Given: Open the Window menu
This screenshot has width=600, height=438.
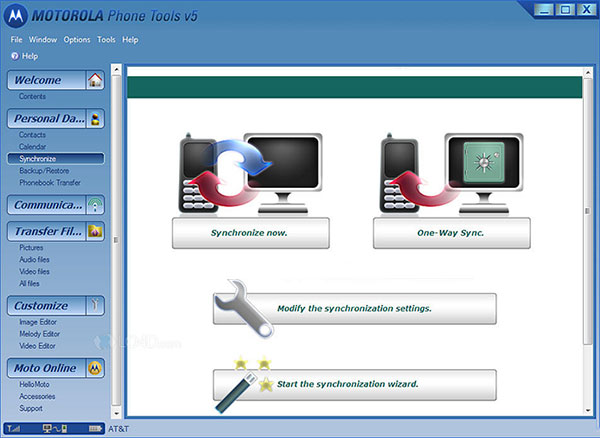Looking at the screenshot, I should (43, 40).
